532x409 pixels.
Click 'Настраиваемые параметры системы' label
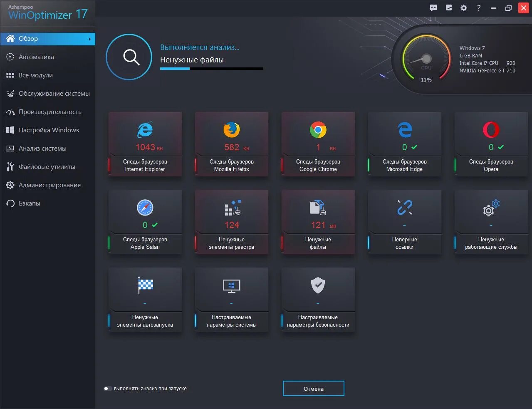click(x=232, y=321)
